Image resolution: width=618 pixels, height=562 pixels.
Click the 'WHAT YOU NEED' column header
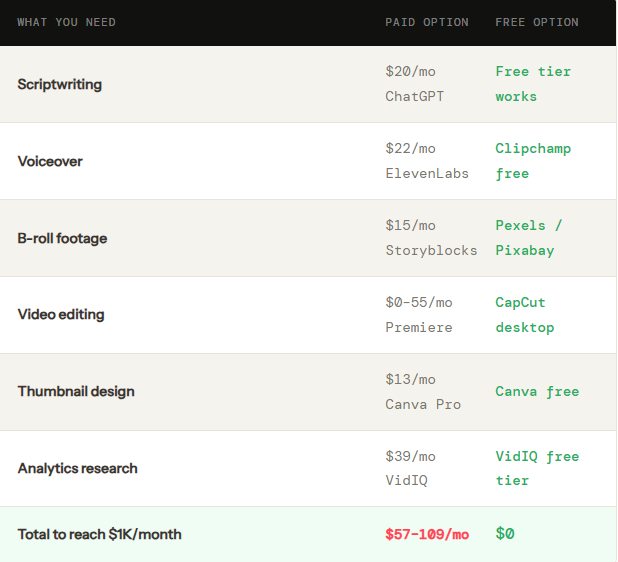67,22
